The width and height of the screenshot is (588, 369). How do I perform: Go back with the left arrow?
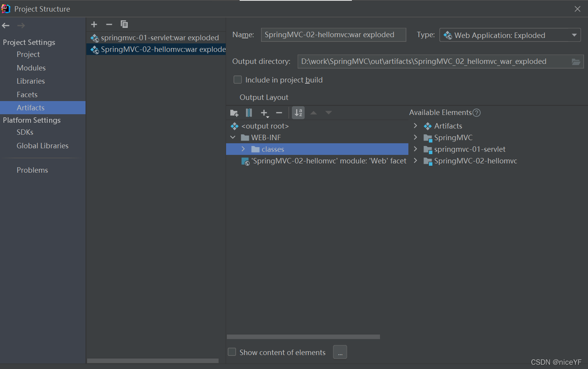[6, 26]
